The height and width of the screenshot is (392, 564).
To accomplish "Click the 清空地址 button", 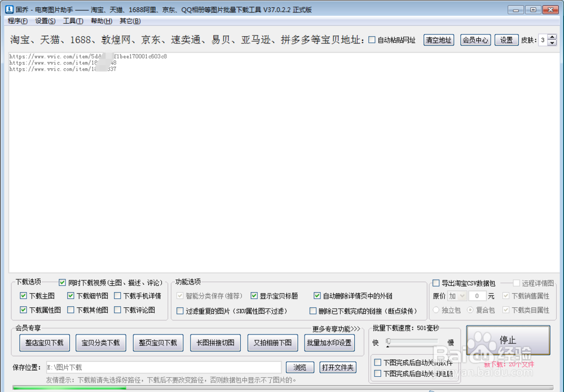I will click(438, 40).
